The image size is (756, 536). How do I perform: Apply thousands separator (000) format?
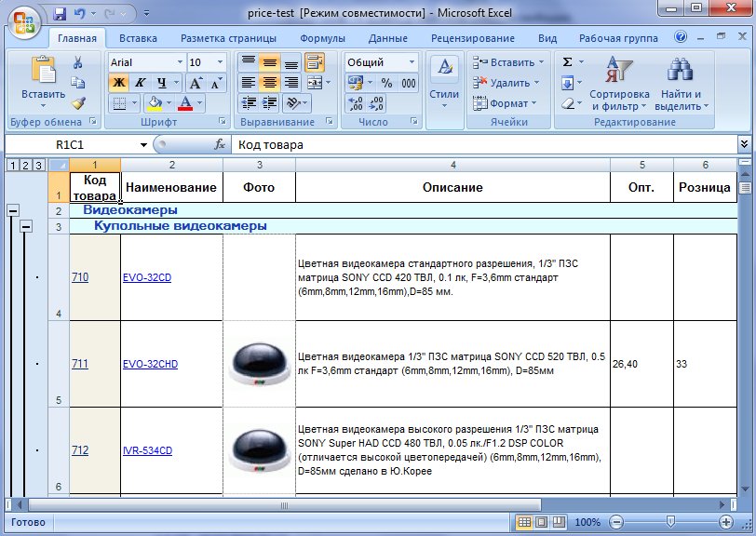(x=409, y=83)
